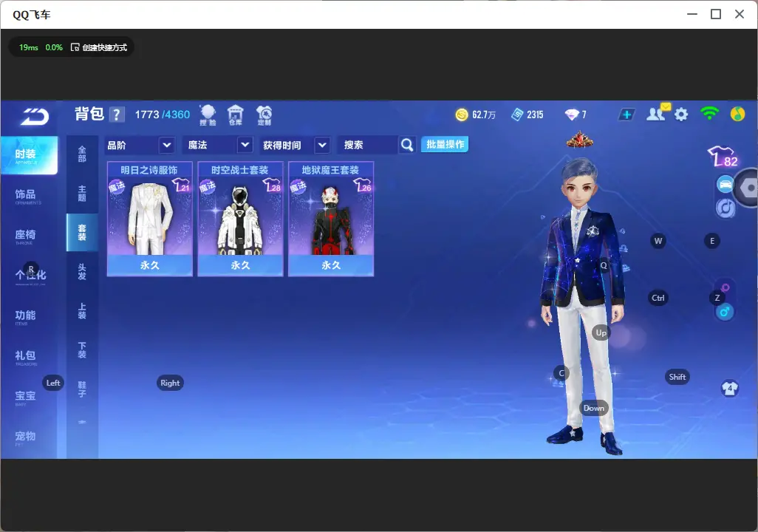758x532 pixels.
Task: Open the 定制 customization icon
Action: coord(264,115)
